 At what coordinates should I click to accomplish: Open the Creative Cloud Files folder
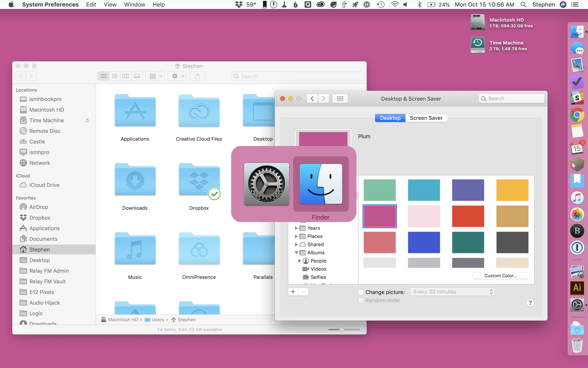[199, 111]
